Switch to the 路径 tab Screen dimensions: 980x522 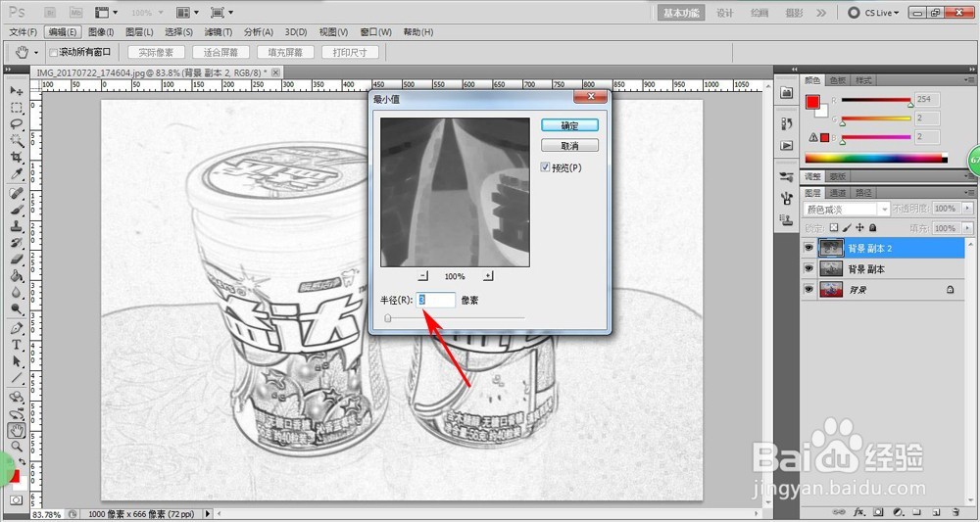[x=861, y=193]
